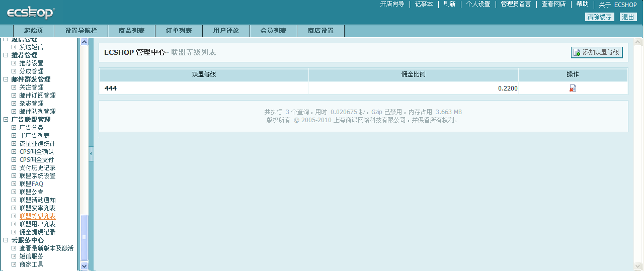Click the sidebar scrollbar down arrow
Screen dimensions: 644x271
coord(84,266)
